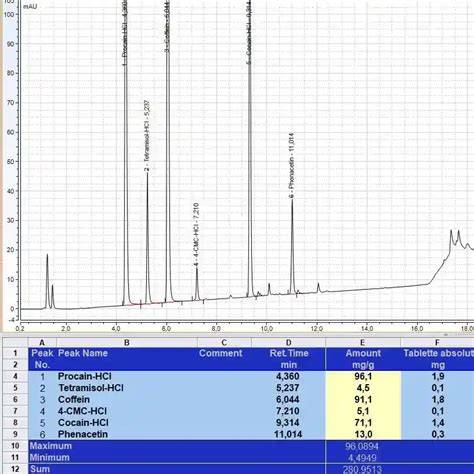Viewport: 474px width, 474px height.
Task: Select row header 12
Action: (x=15, y=469)
